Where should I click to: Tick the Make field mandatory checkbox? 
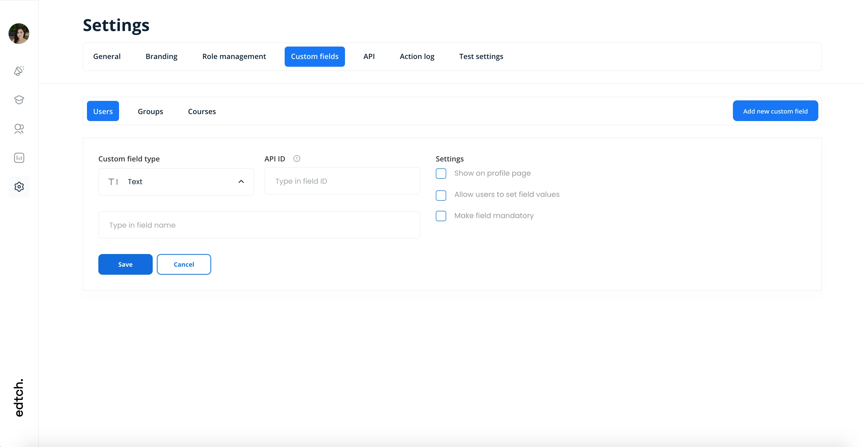(x=441, y=216)
